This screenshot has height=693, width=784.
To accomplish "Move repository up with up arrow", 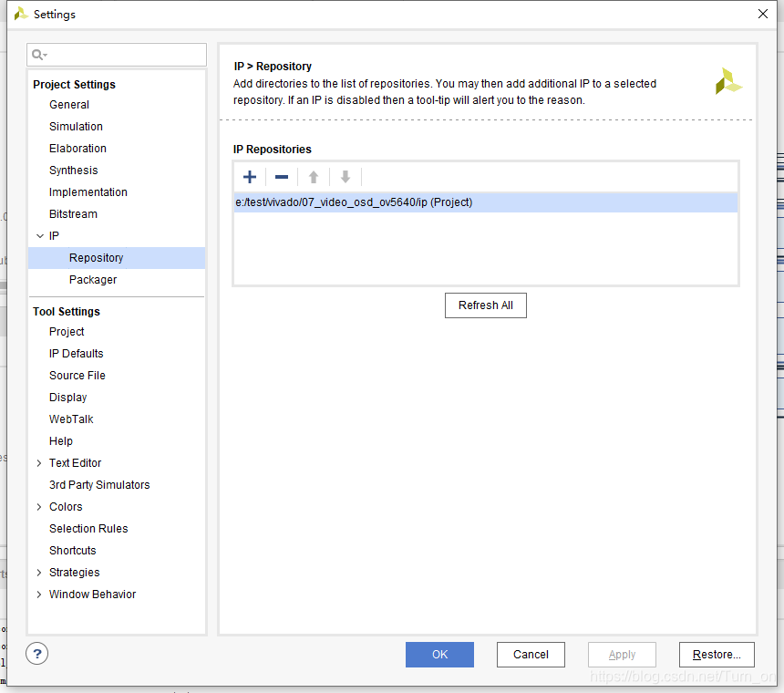I will pos(314,177).
